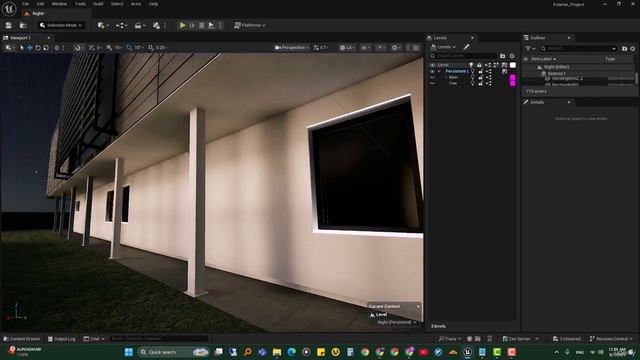This screenshot has height=360, width=640.
Task: Toggle visibility of Tree sublevel
Action: tap(432, 83)
